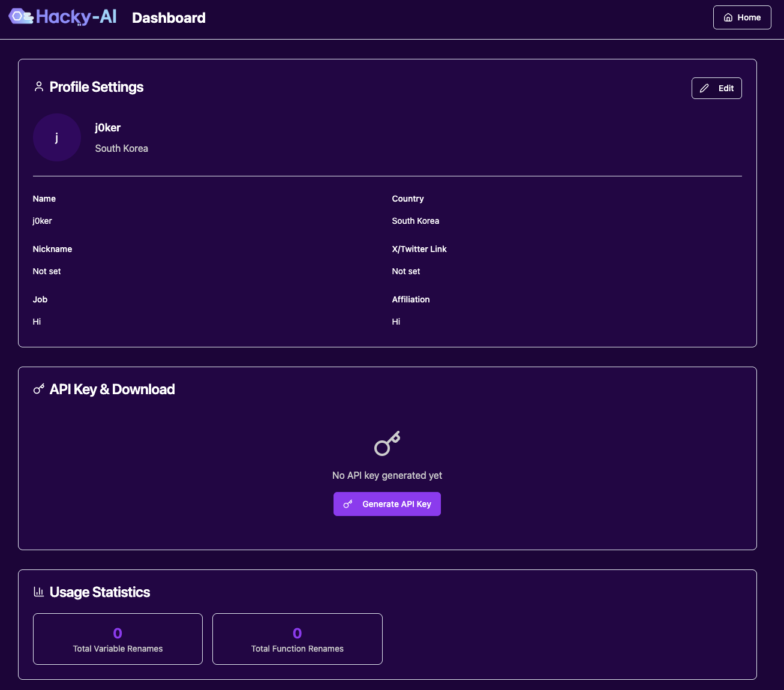Generate a new API key
This screenshot has width=784, height=690.
tap(387, 504)
